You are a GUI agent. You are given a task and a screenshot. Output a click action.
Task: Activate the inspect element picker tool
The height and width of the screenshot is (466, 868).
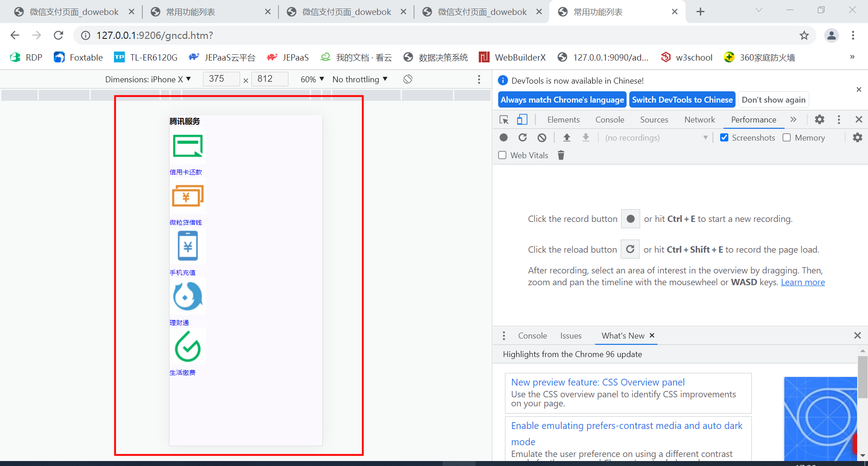[x=504, y=119]
